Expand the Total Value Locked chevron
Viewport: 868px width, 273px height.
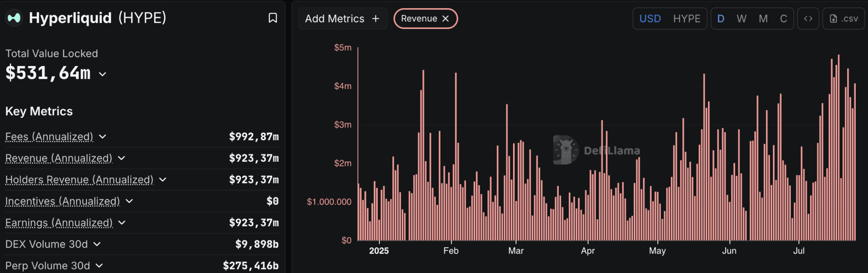tap(103, 74)
